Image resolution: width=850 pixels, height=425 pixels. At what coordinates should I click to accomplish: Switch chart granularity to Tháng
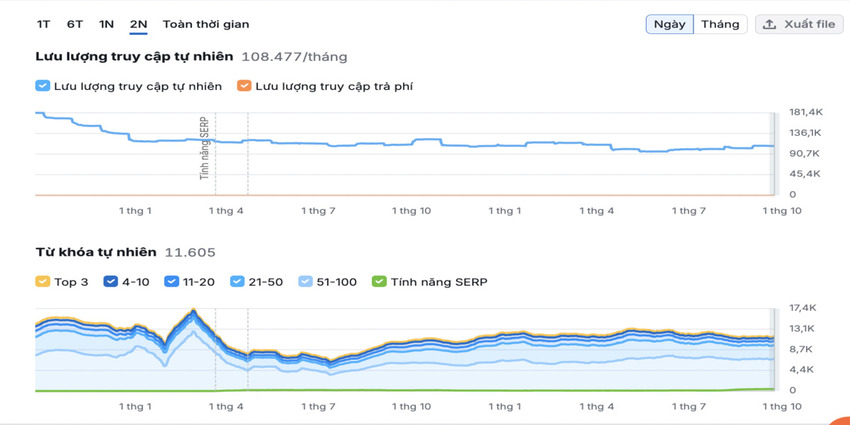(720, 24)
